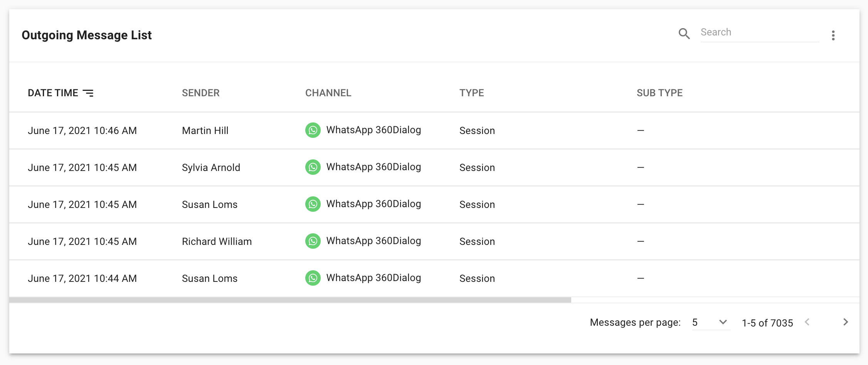
Task: Click WhatsApp icon in Sylvia Arnold row
Action: (313, 167)
